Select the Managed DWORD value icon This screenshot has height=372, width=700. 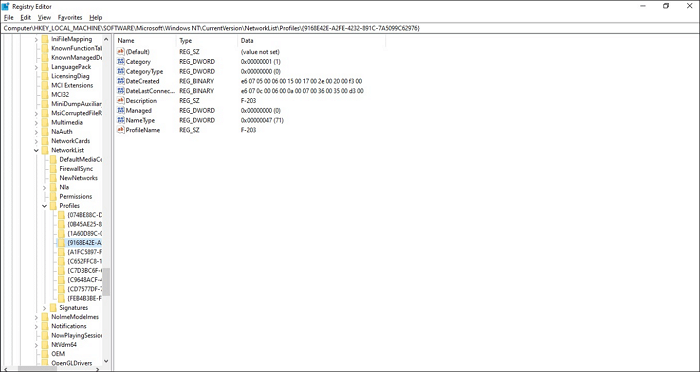[121, 110]
